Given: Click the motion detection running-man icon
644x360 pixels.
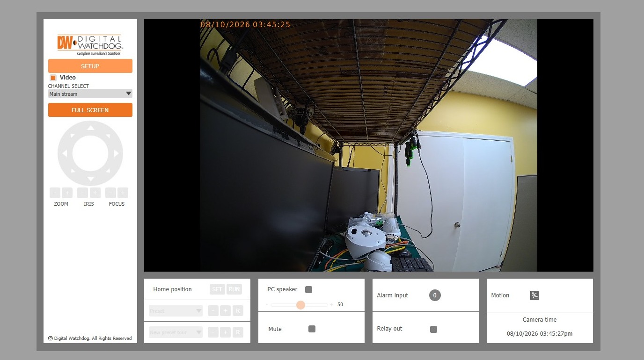Looking at the screenshot, I should pyautogui.click(x=534, y=295).
